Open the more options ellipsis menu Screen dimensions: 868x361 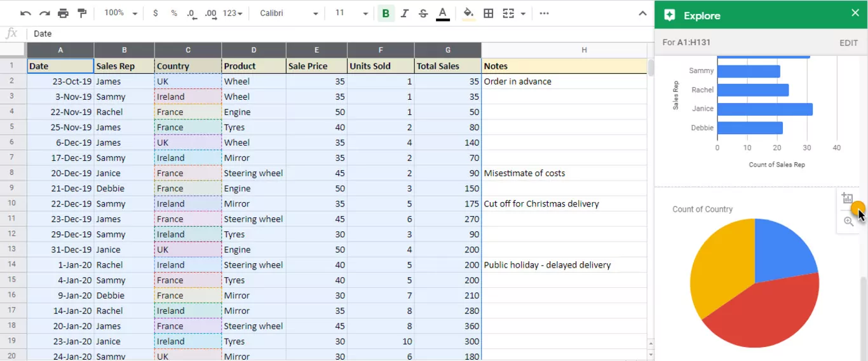click(x=544, y=13)
